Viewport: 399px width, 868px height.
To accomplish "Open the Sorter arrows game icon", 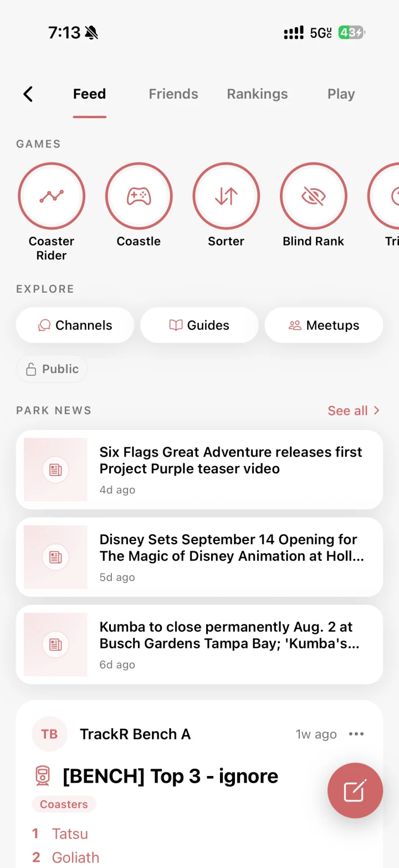I will coord(226,196).
